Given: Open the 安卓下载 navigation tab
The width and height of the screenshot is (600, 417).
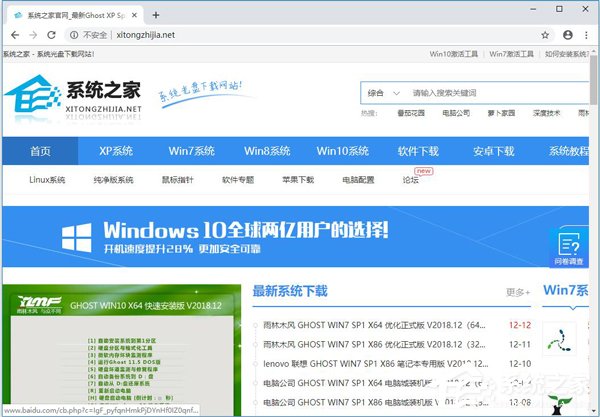Looking at the screenshot, I should coord(494,151).
